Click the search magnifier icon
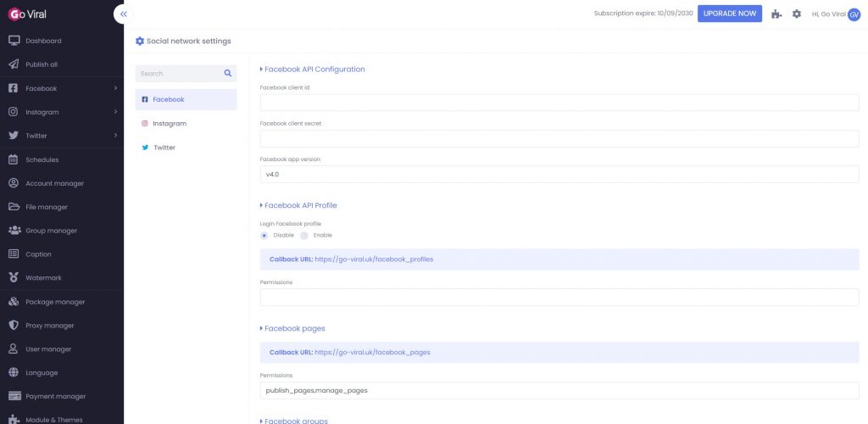Viewport: 868px width, 424px height. (x=227, y=73)
